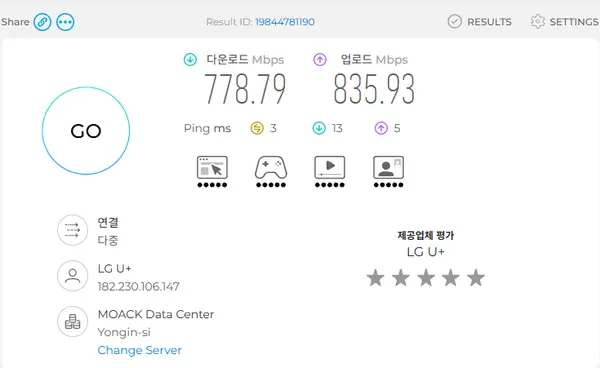Click the gaming controller experience icon
Screen dimensions: 600x368
(x=271, y=168)
